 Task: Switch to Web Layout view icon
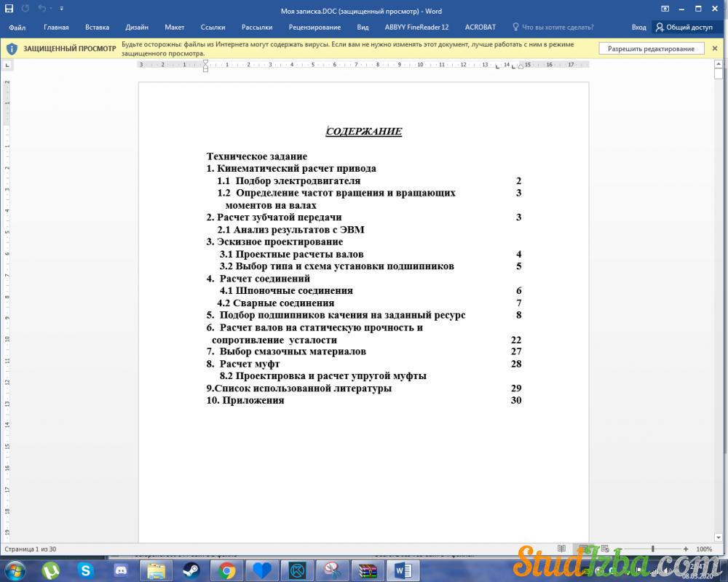tap(605, 549)
